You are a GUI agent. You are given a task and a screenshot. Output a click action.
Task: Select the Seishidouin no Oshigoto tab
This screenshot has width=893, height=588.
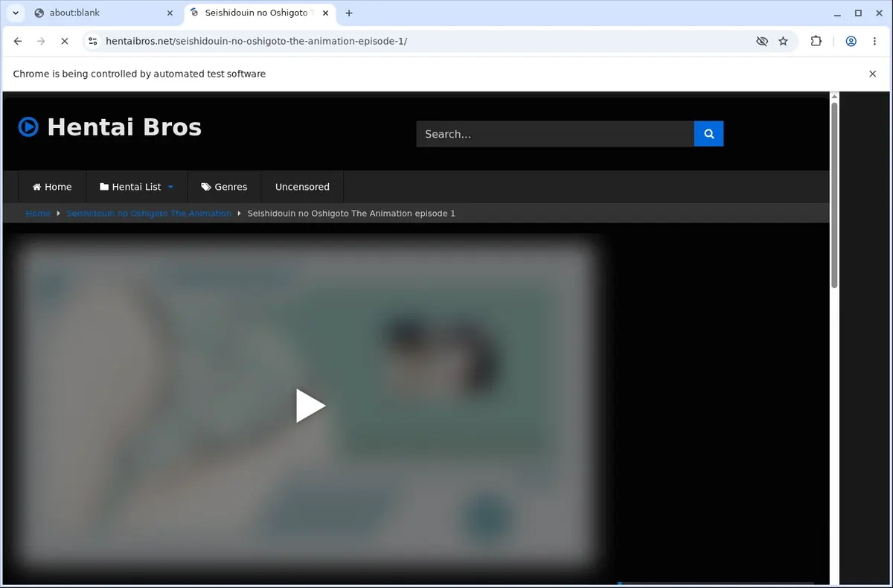259,13
